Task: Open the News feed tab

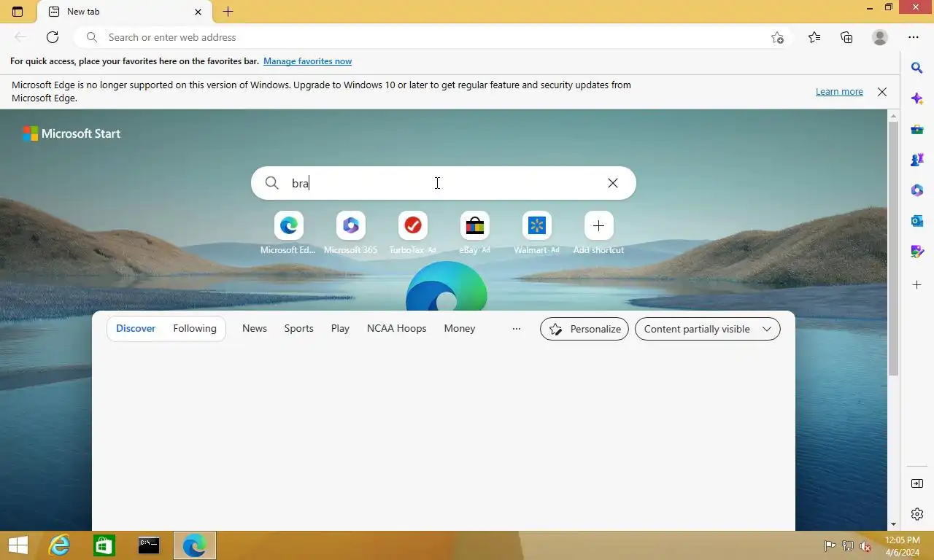Action: point(255,328)
